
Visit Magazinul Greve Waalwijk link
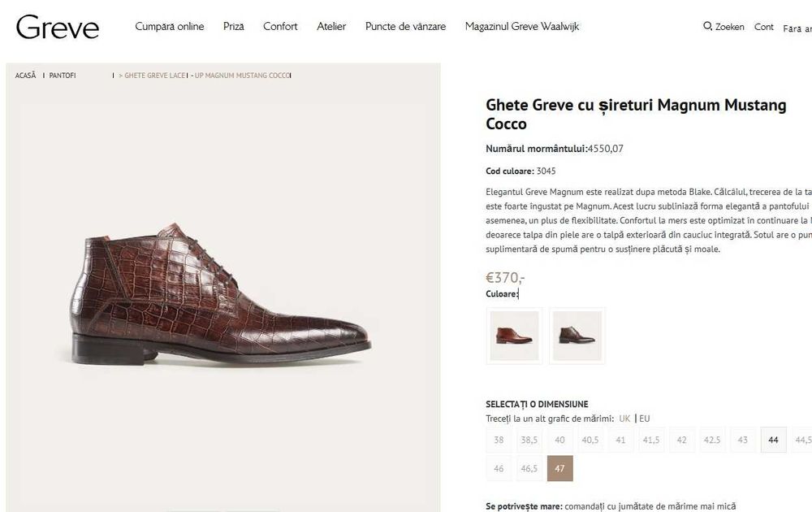tap(522, 27)
